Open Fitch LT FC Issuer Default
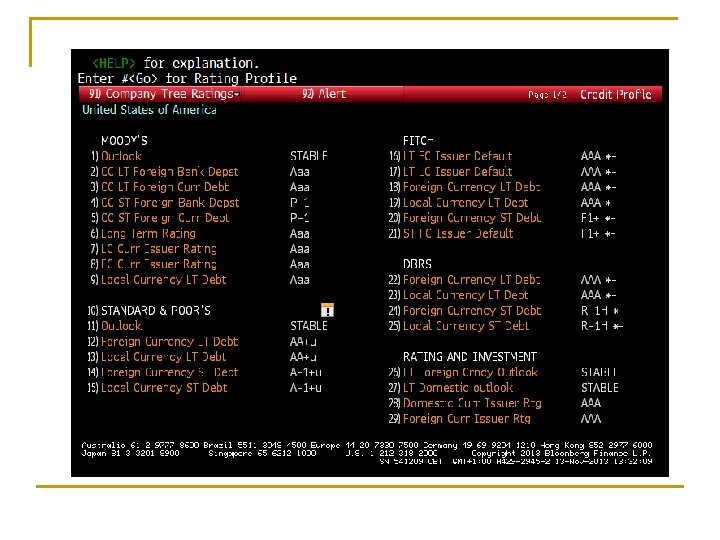720x540 pixels. click(x=450, y=156)
